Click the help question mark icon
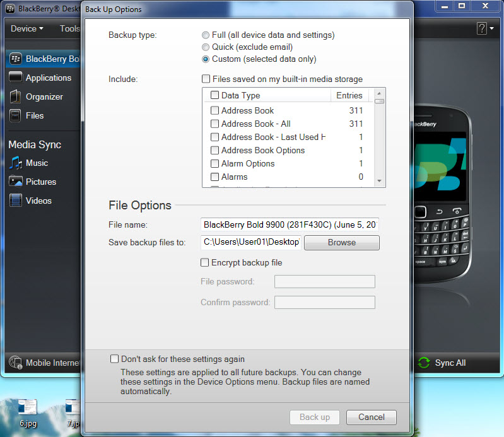This screenshot has width=504, height=437. click(481, 28)
